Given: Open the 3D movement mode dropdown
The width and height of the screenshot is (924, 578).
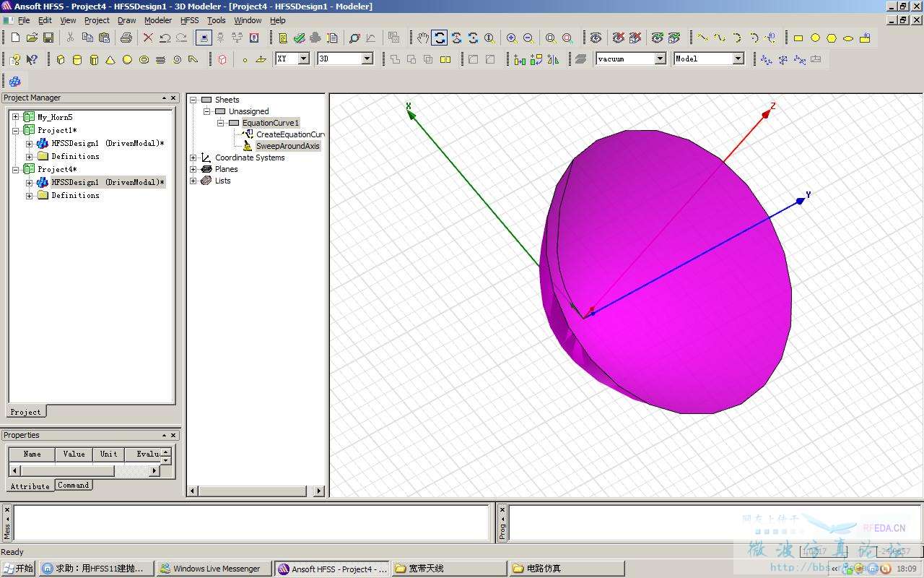Looking at the screenshot, I should pyautogui.click(x=367, y=59).
